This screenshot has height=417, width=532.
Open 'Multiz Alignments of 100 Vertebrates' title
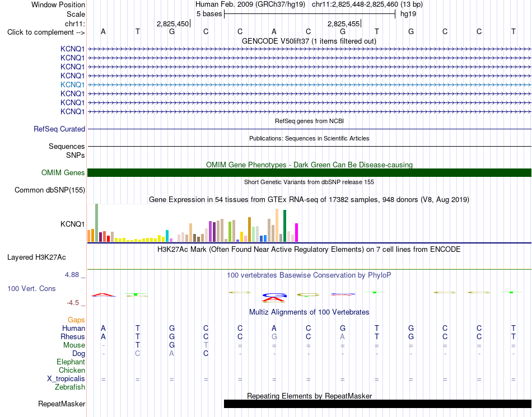tap(309, 312)
